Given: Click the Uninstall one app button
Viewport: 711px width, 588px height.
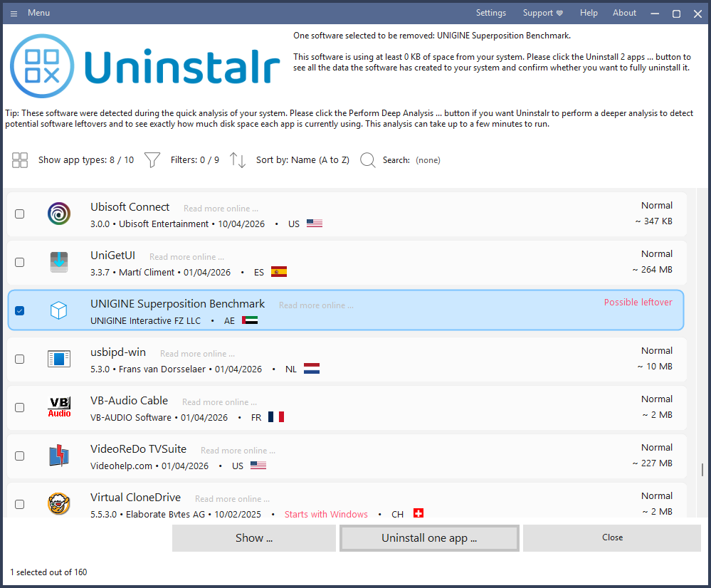Looking at the screenshot, I should 429,538.
